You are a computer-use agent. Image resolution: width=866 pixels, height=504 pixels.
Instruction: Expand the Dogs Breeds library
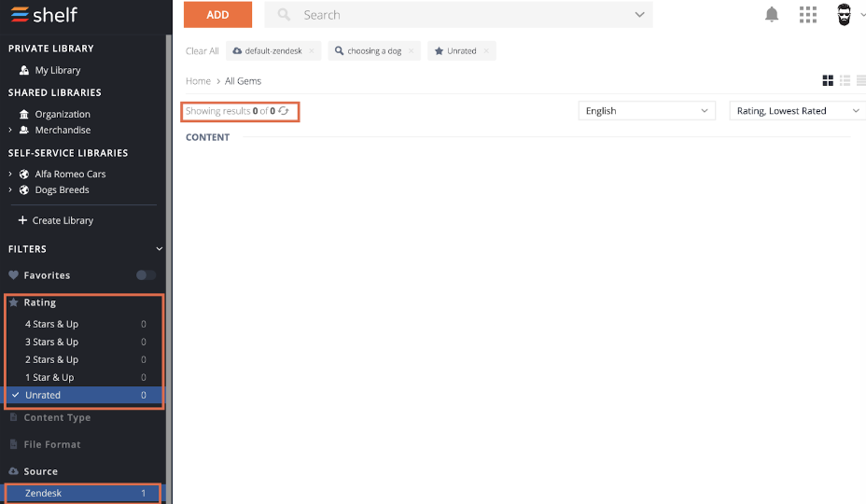[x=10, y=189]
